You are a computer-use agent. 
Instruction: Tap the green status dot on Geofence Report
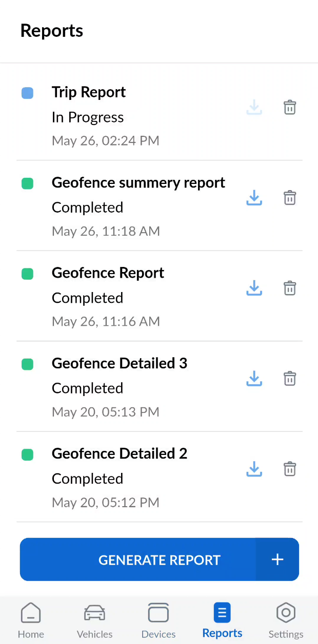(27, 274)
